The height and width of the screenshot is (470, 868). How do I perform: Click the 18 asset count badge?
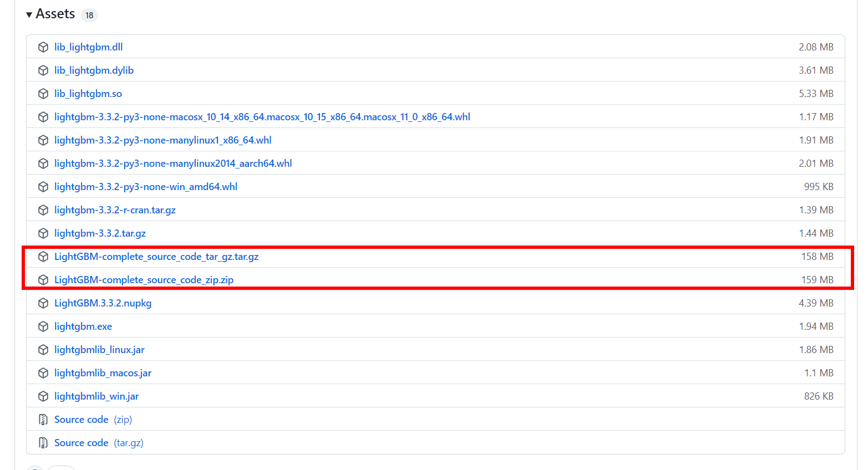tap(89, 15)
